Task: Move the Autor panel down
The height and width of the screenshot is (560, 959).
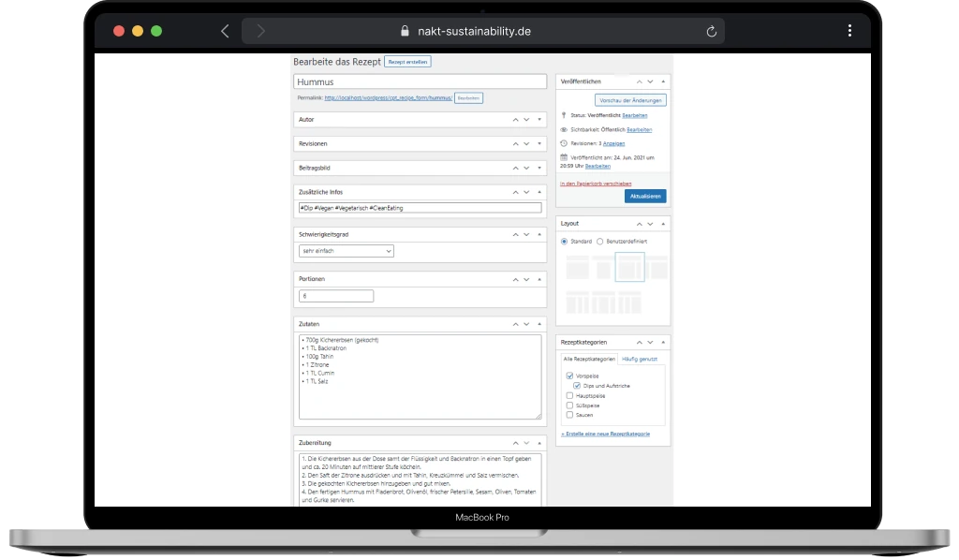Action: pyautogui.click(x=526, y=120)
